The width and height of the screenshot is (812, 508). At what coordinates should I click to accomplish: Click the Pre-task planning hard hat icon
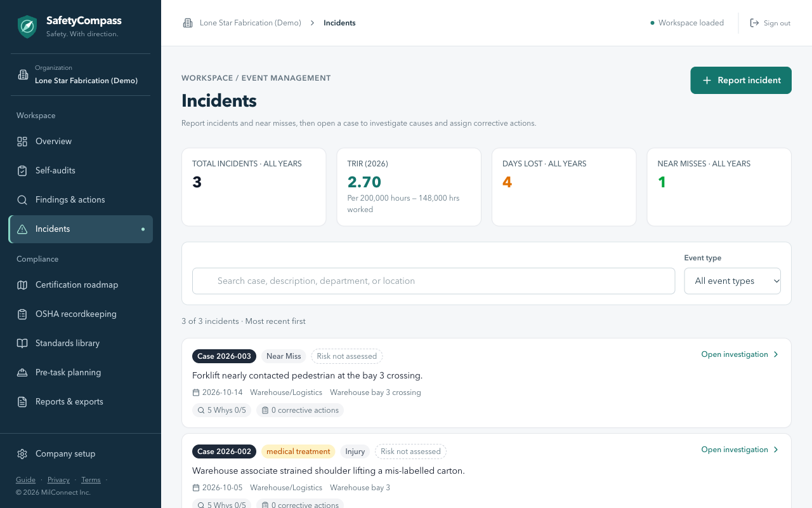(22, 373)
